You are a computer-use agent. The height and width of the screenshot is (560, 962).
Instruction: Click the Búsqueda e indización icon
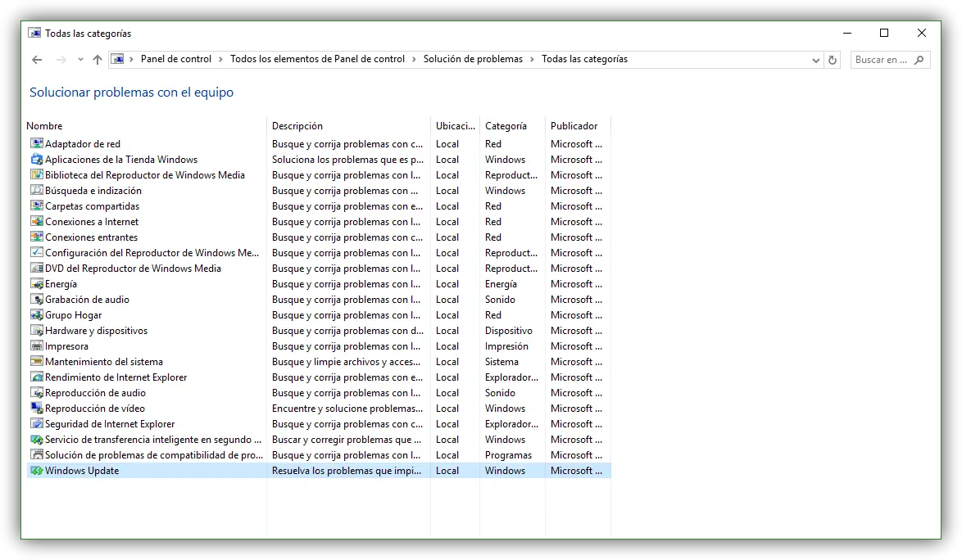[37, 191]
